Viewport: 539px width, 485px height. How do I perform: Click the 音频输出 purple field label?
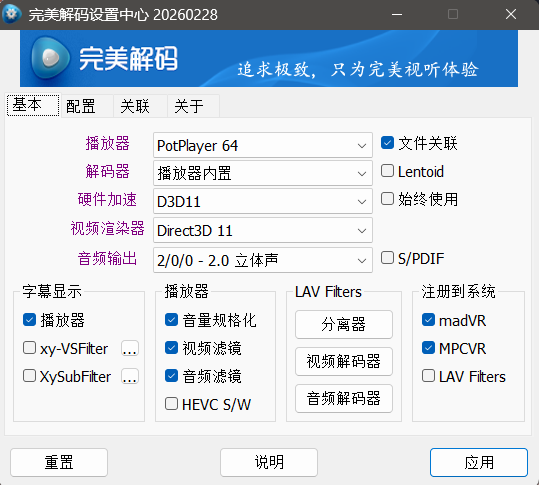107,258
